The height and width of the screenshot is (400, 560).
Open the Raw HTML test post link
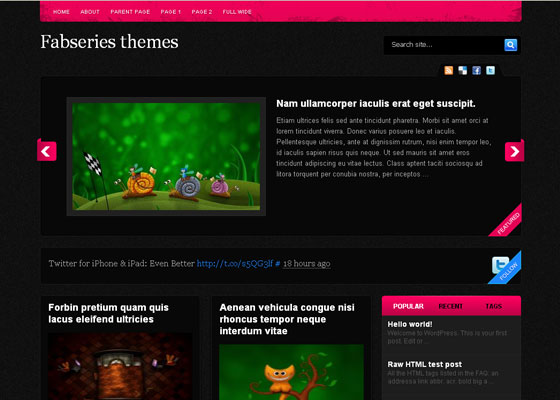425,364
